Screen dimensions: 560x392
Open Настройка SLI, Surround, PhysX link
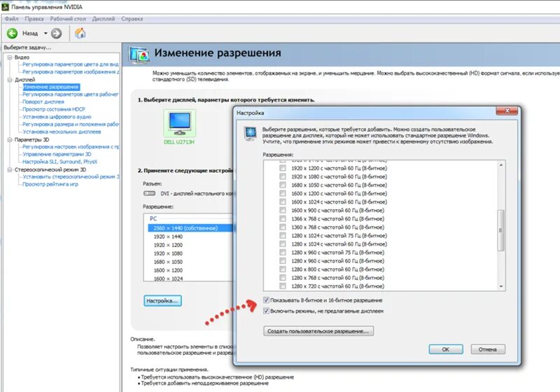59,162
